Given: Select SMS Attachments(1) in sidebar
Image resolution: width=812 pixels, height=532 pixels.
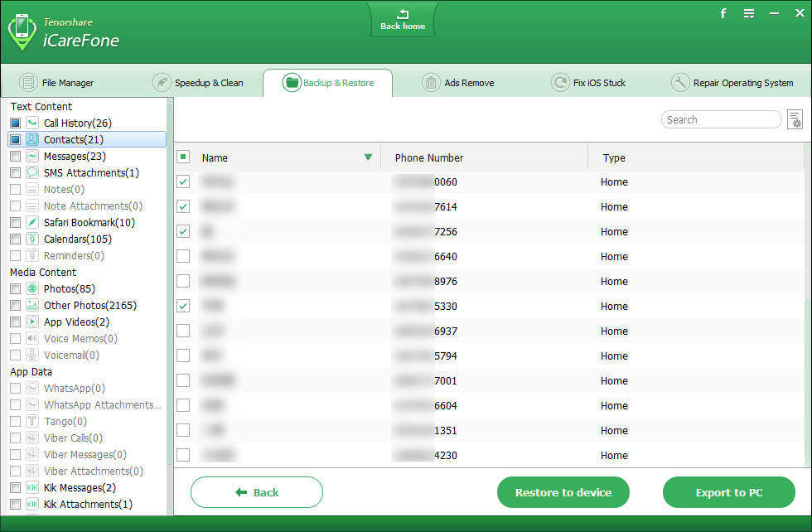Looking at the screenshot, I should (x=91, y=172).
